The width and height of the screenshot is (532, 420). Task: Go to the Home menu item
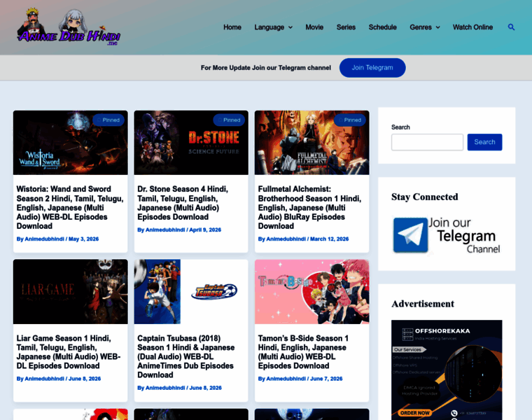click(232, 27)
